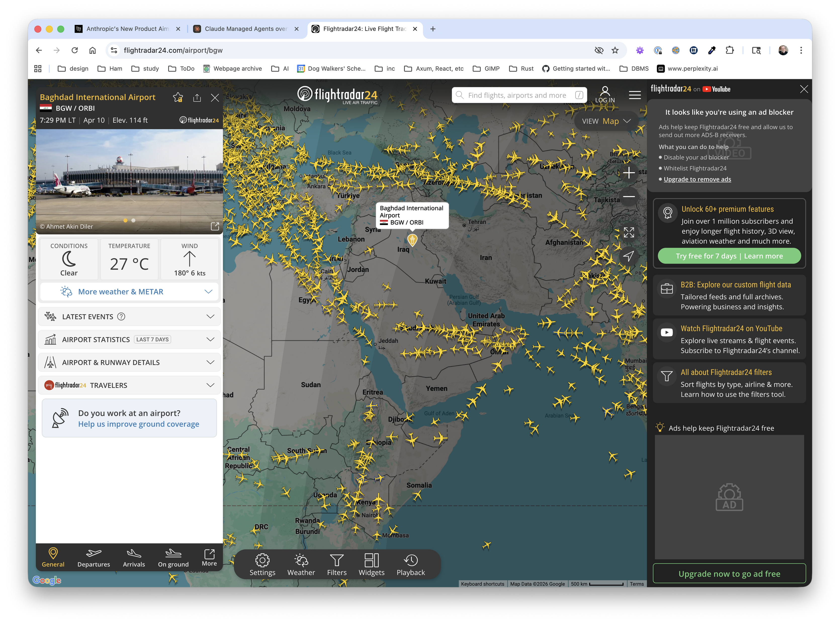Open Webpage archive bookmark

pos(232,68)
